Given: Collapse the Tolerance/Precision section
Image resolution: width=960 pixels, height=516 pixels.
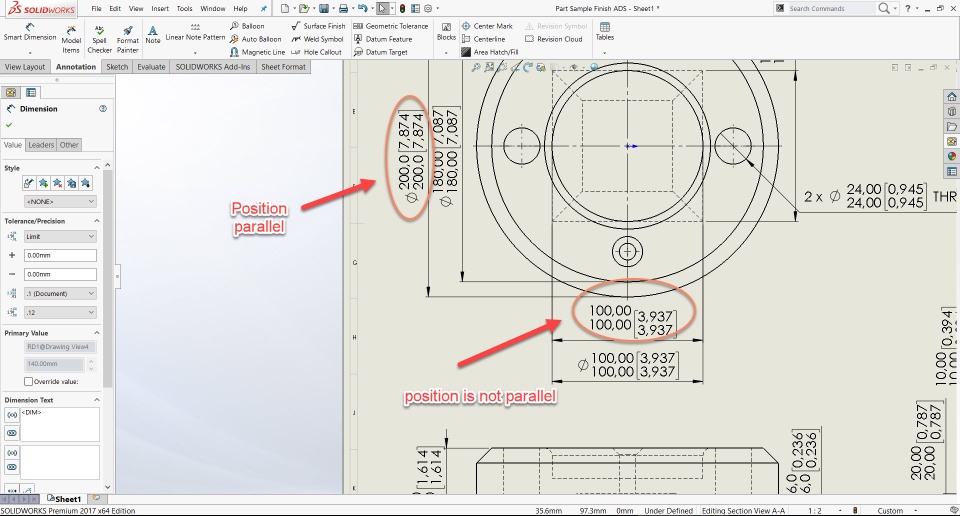Looking at the screenshot, I should pyautogui.click(x=97, y=221).
